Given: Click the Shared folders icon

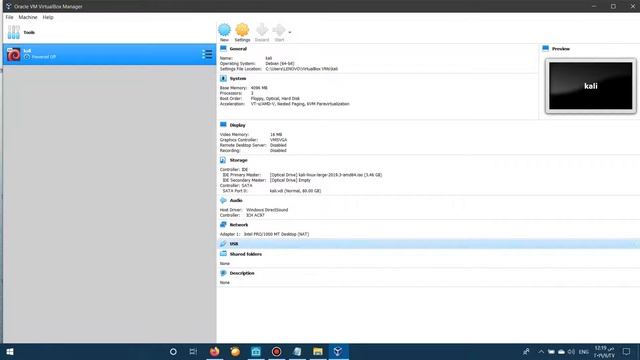Looking at the screenshot, I should 223,253.
